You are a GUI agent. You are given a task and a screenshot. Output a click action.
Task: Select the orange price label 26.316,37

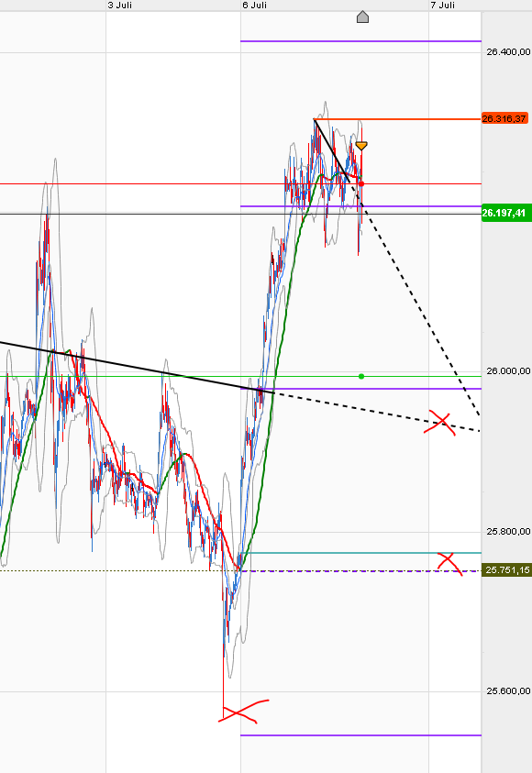tap(504, 119)
